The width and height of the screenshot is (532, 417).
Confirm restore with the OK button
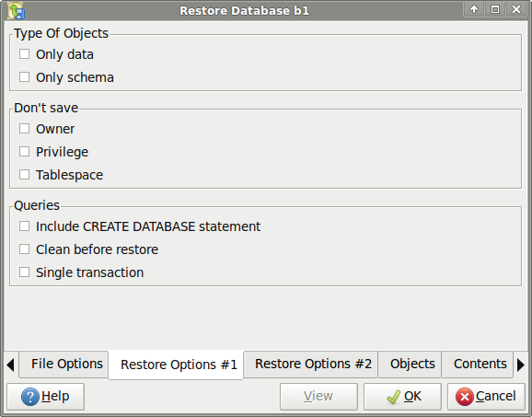[402, 397]
